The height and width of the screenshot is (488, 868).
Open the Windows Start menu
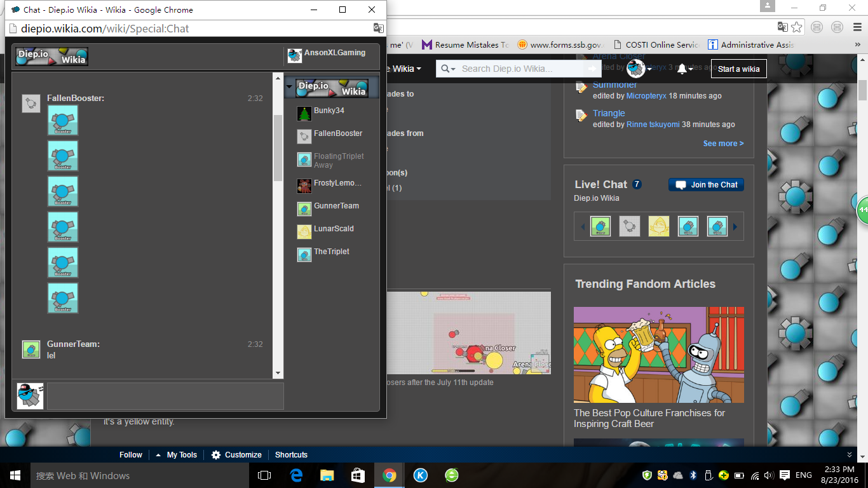[15, 475]
